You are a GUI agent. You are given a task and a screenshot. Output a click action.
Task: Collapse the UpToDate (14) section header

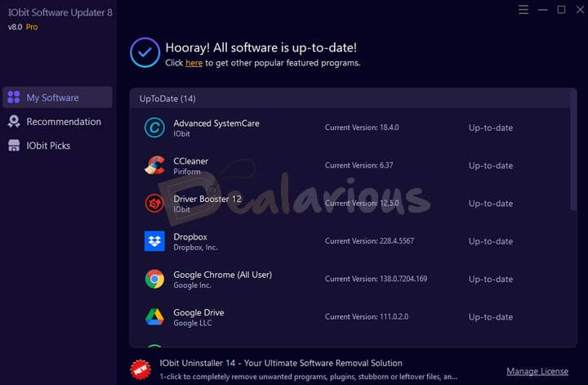click(350, 98)
